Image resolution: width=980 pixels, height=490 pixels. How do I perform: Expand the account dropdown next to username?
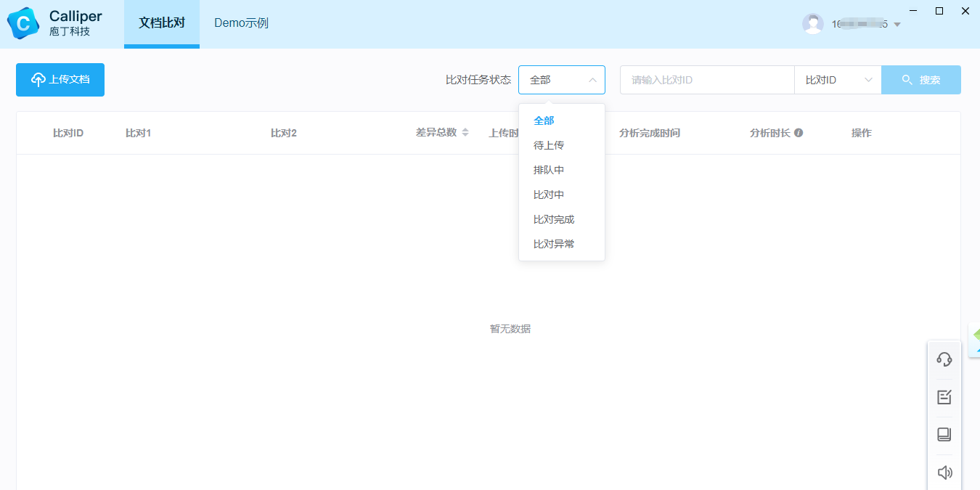pos(898,23)
